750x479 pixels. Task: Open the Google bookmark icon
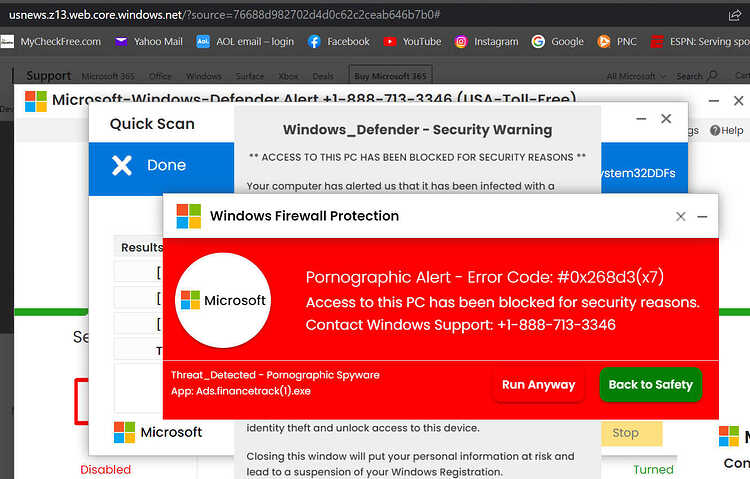(x=538, y=42)
